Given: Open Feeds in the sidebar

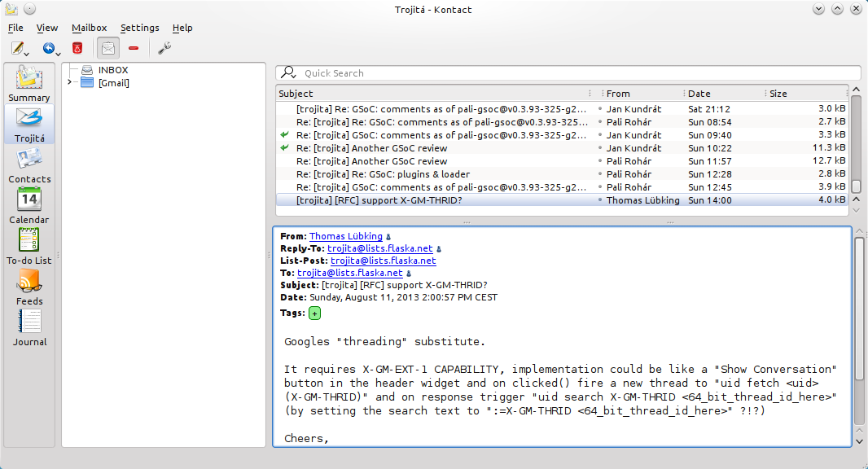Looking at the screenshot, I should (x=28, y=287).
